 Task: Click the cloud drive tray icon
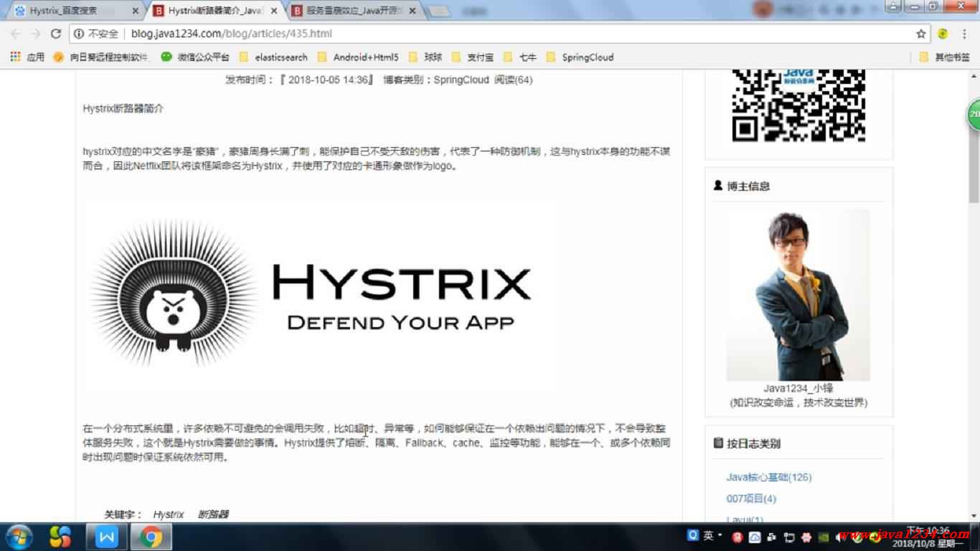tap(755, 537)
